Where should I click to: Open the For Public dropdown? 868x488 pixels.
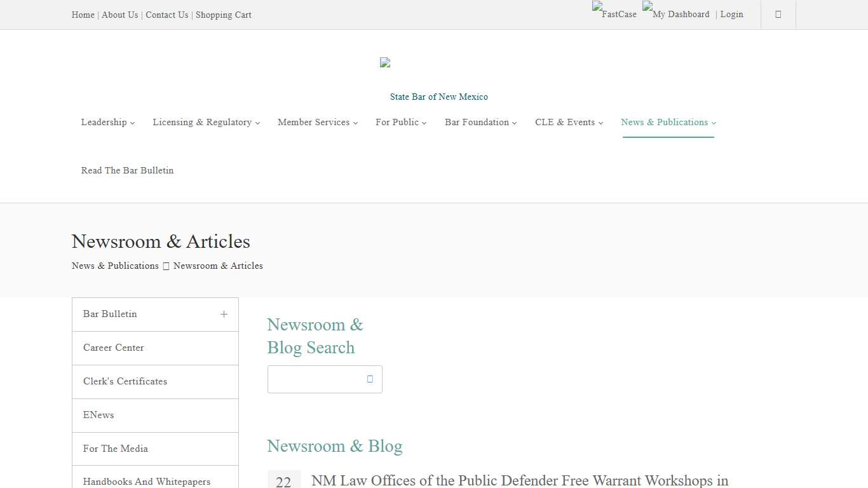click(x=400, y=122)
